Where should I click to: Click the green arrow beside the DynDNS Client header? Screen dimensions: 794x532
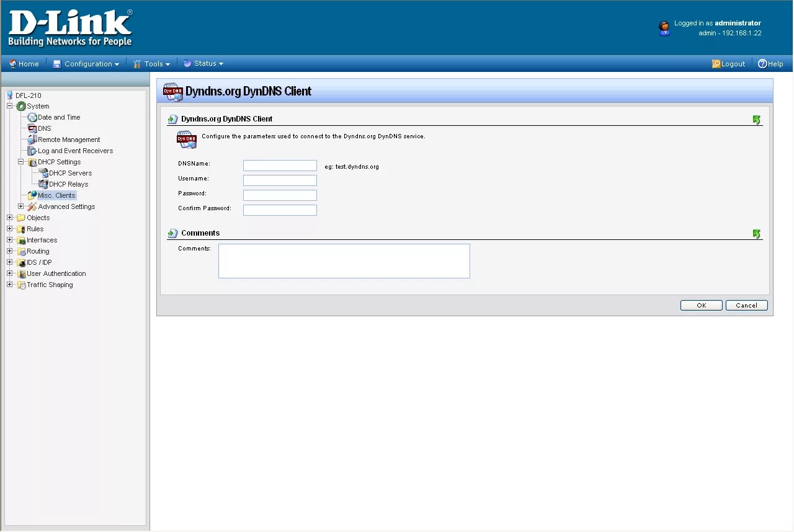click(756, 120)
